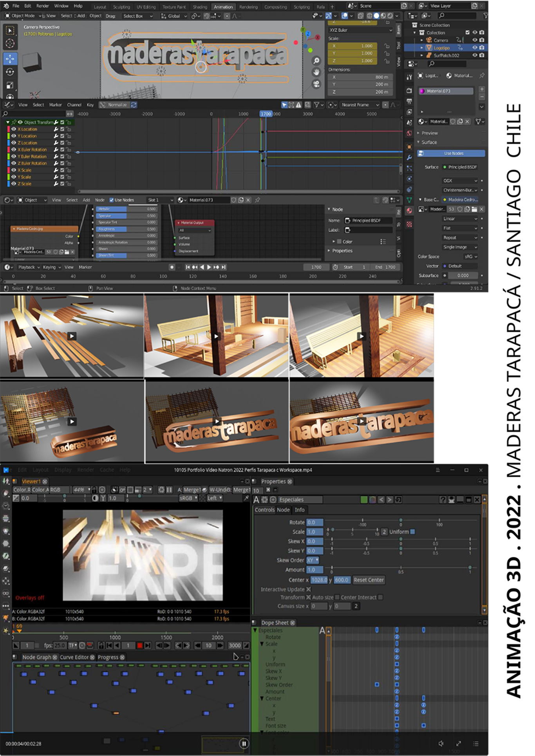
Task: Click the Select Box tool icon
Action: coord(10,30)
